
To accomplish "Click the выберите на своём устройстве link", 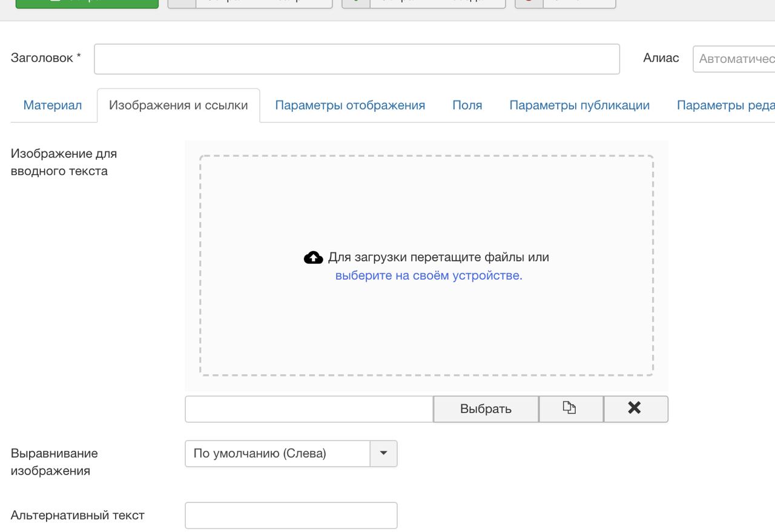I will tap(429, 276).
